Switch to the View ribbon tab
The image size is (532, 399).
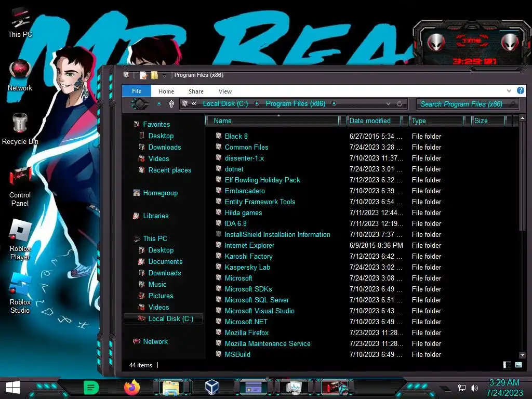[225, 91]
